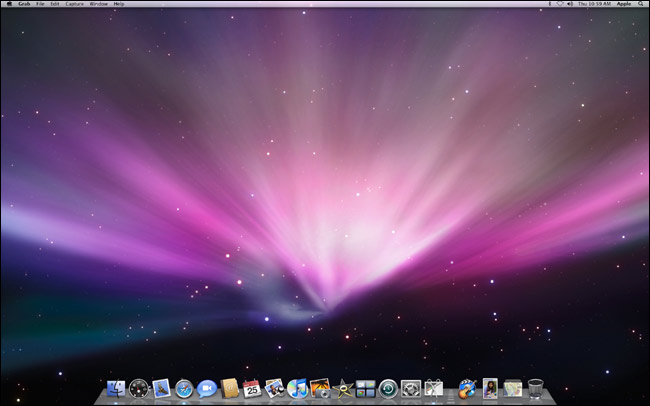
Task: Click Grab scissors icon in Dock
Action: coord(434,389)
